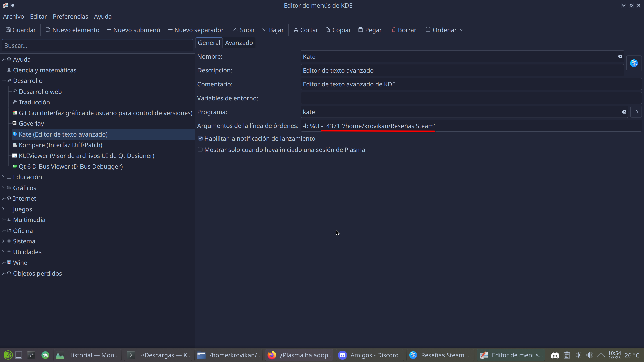Open clipboard tray icon
This screenshot has height=362, width=644.
567,355
